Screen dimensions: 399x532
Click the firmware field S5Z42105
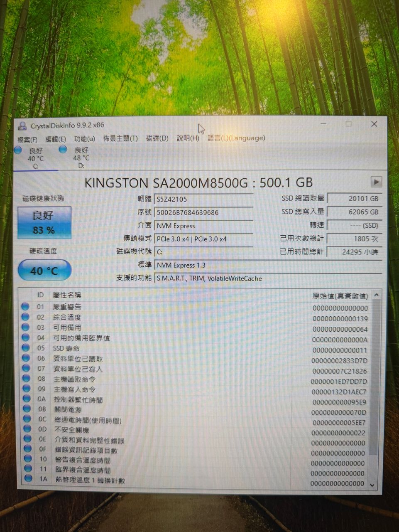[204, 199]
